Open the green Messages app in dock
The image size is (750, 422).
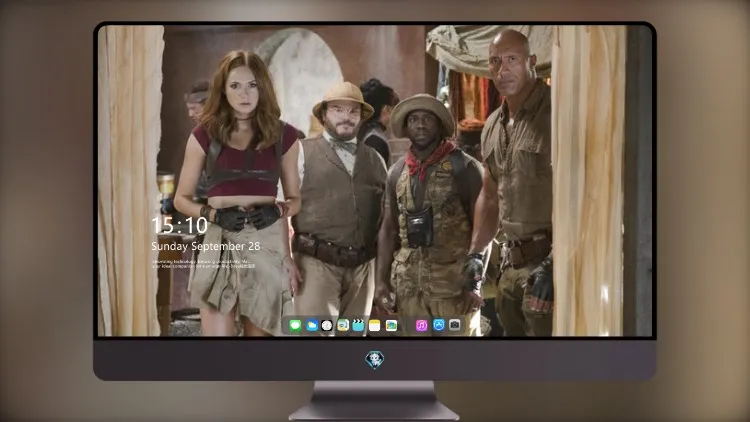coord(295,325)
